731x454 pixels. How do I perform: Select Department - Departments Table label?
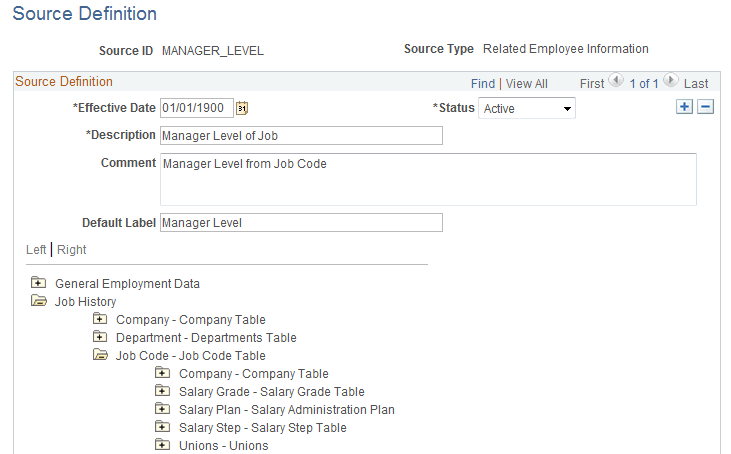(x=206, y=338)
